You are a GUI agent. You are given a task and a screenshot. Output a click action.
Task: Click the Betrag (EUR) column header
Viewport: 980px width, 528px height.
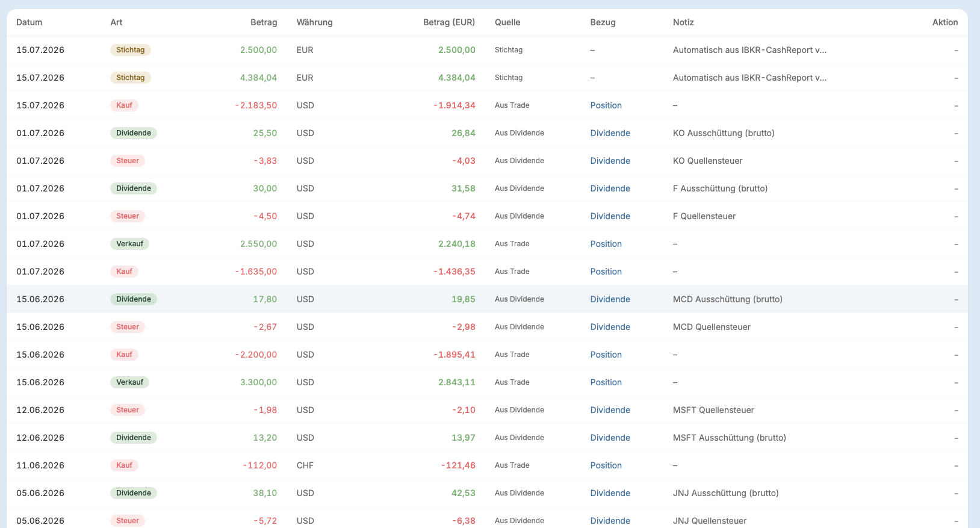(449, 22)
